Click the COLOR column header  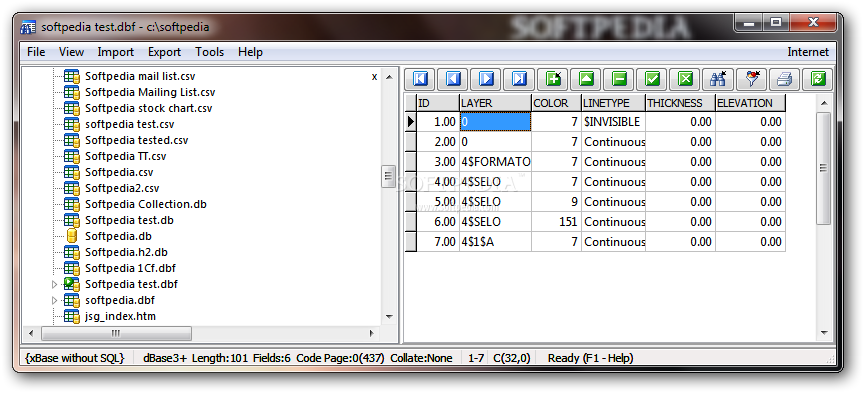click(x=557, y=103)
